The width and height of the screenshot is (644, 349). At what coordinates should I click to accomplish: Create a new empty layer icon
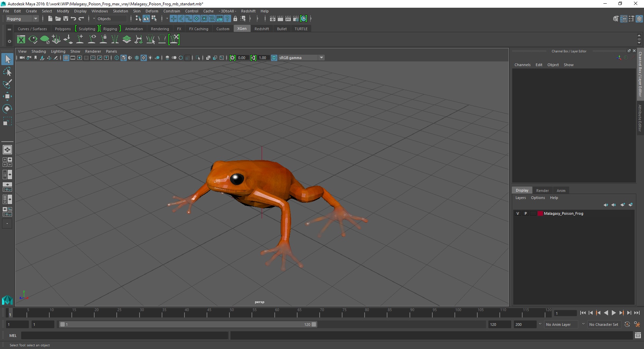pos(623,205)
